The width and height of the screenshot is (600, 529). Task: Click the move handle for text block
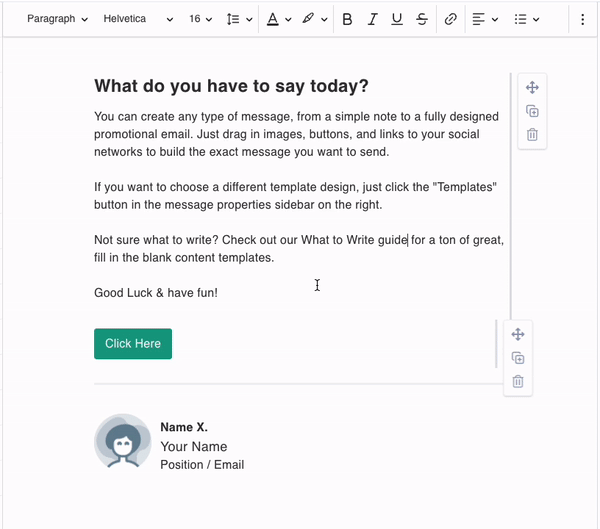[532, 87]
